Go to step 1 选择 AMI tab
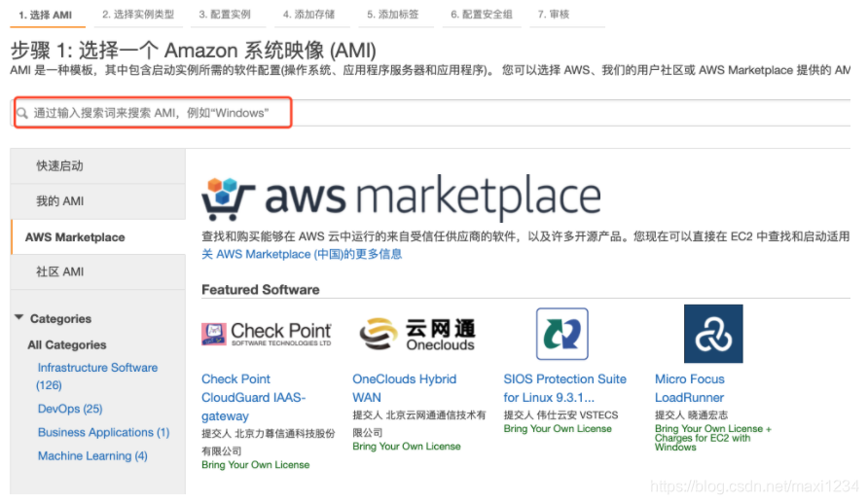The height and width of the screenshot is (504, 868). [x=46, y=15]
